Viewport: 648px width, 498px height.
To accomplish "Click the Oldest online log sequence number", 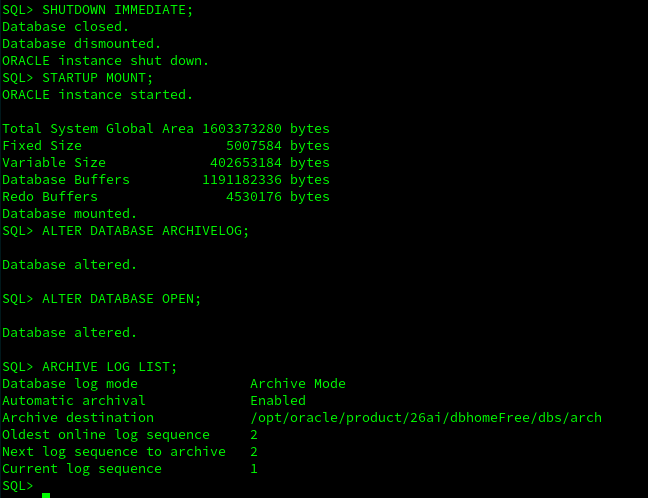I will (x=254, y=435).
